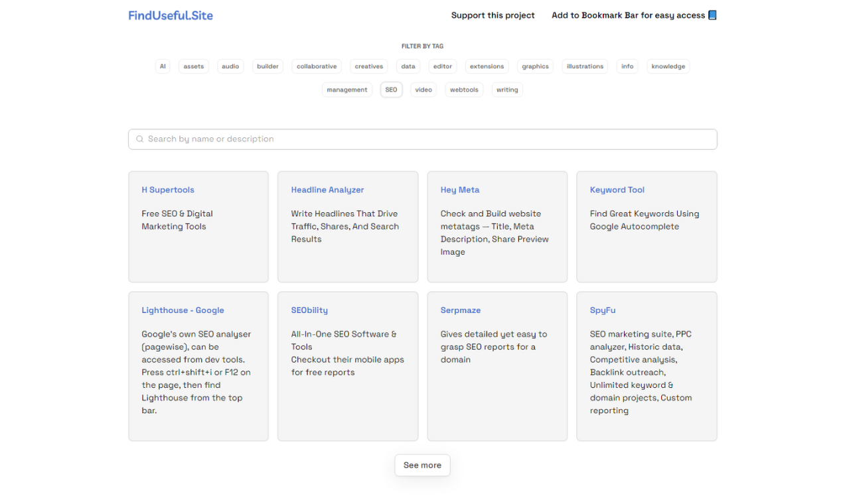The width and height of the screenshot is (843, 504).
Task: Click 'Write Headlines That Drive Traffic' description
Action: tap(345, 226)
